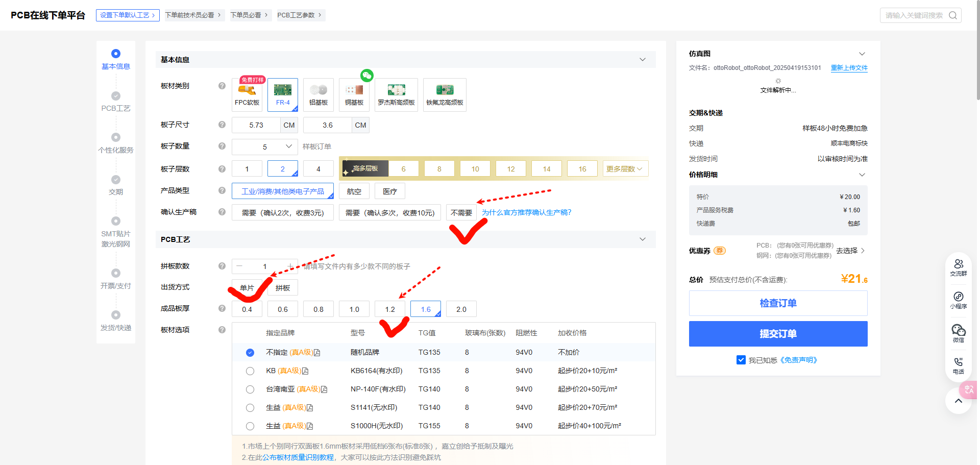Image resolution: width=980 pixels, height=465 pixels.
Task: Open help icon beside 板材类别
Action: click(x=222, y=86)
